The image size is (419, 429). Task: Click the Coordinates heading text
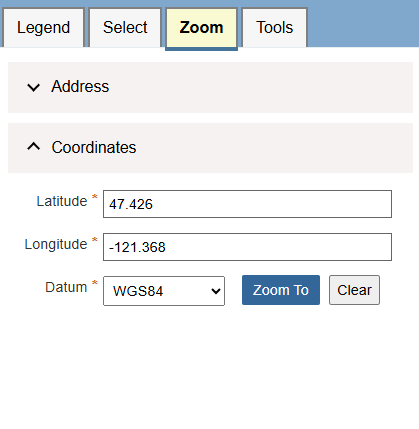94,147
